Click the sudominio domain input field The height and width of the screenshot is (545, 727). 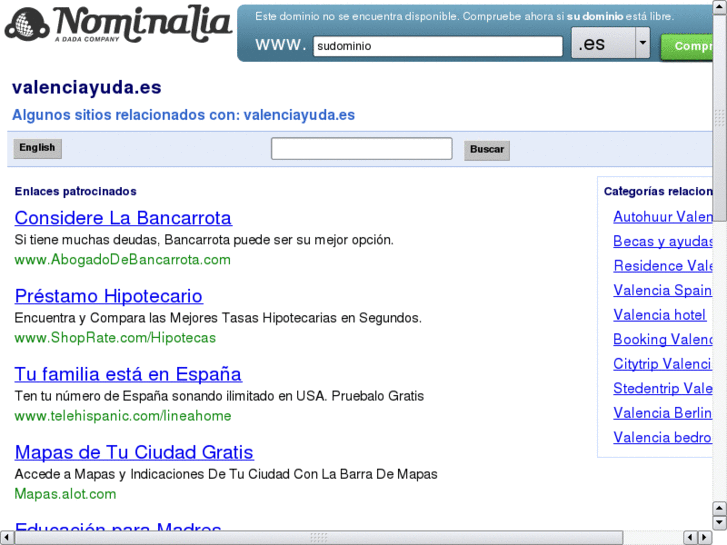point(438,46)
